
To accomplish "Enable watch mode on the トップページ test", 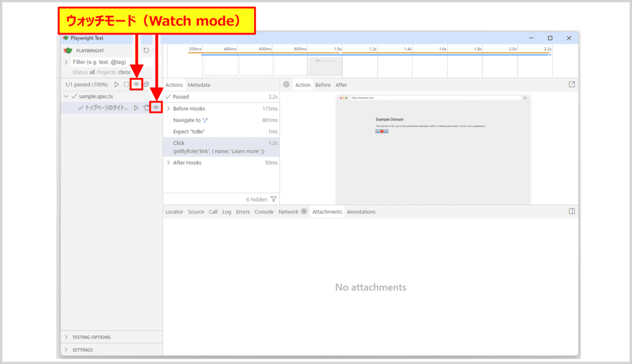I will point(156,108).
